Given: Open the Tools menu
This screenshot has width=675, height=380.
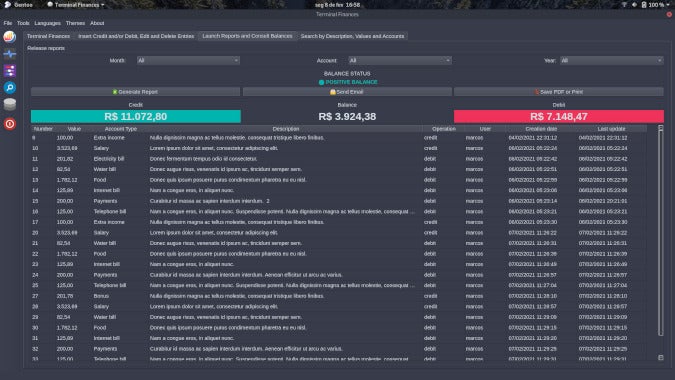Looking at the screenshot, I should coord(23,23).
